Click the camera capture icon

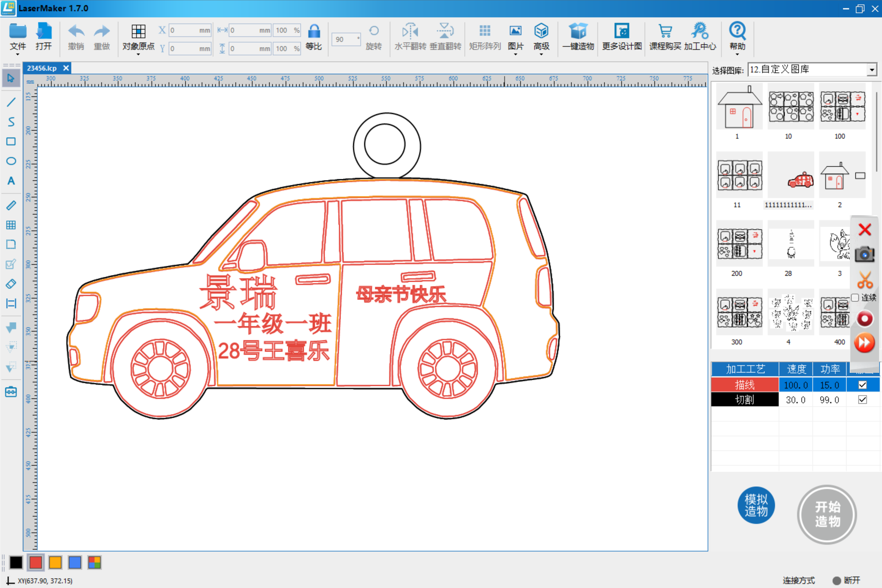[x=864, y=254]
